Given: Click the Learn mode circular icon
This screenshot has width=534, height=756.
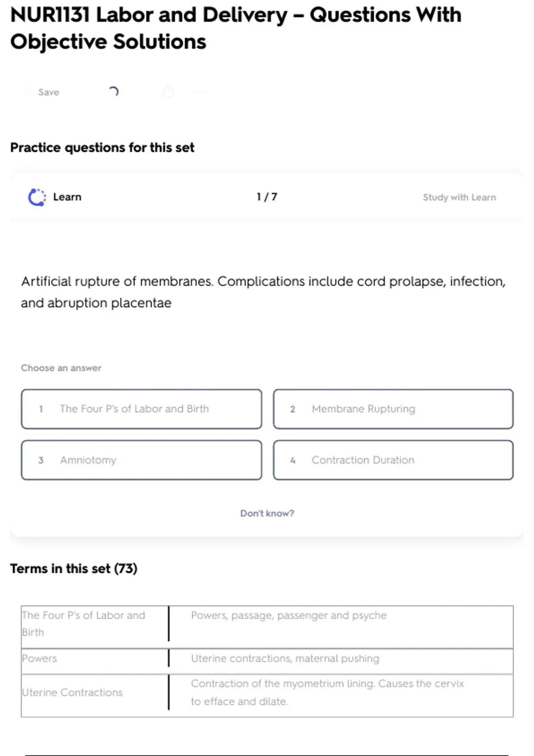Looking at the screenshot, I should (x=37, y=197).
